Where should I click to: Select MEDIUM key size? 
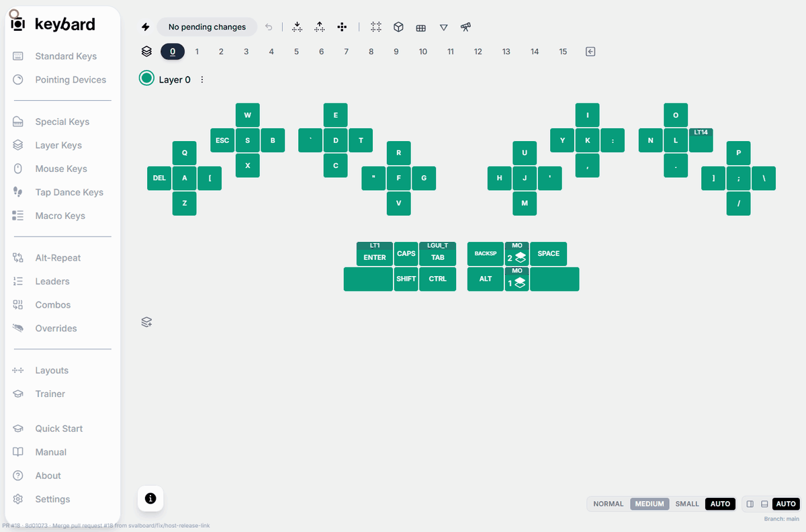pyautogui.click(x=650, y=504)
